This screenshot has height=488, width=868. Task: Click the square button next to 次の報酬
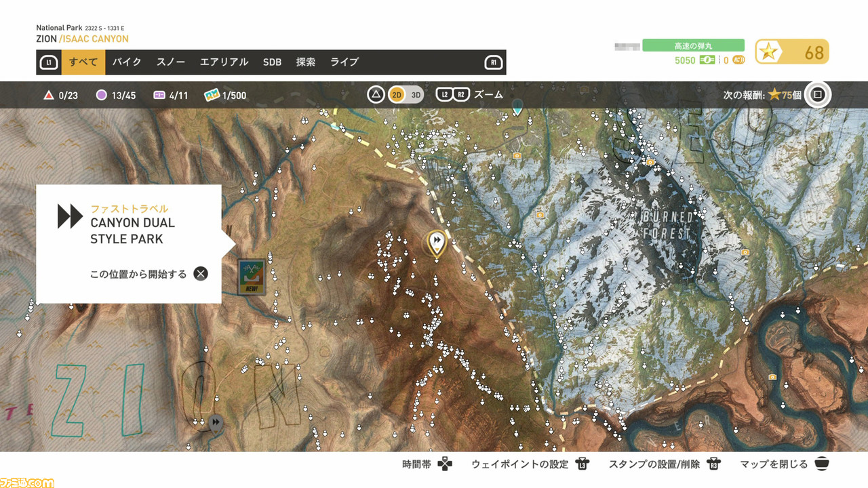(x=818, y=95)
